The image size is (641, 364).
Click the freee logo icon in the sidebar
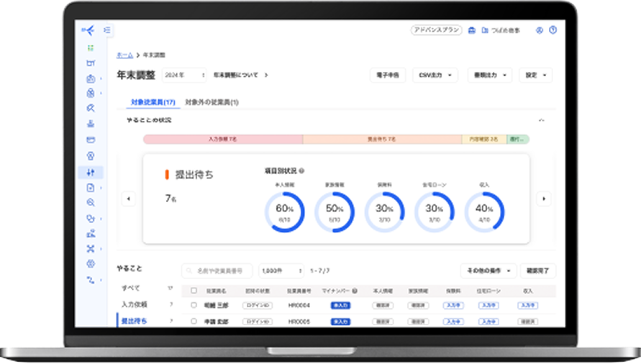[x=88, y=30]
